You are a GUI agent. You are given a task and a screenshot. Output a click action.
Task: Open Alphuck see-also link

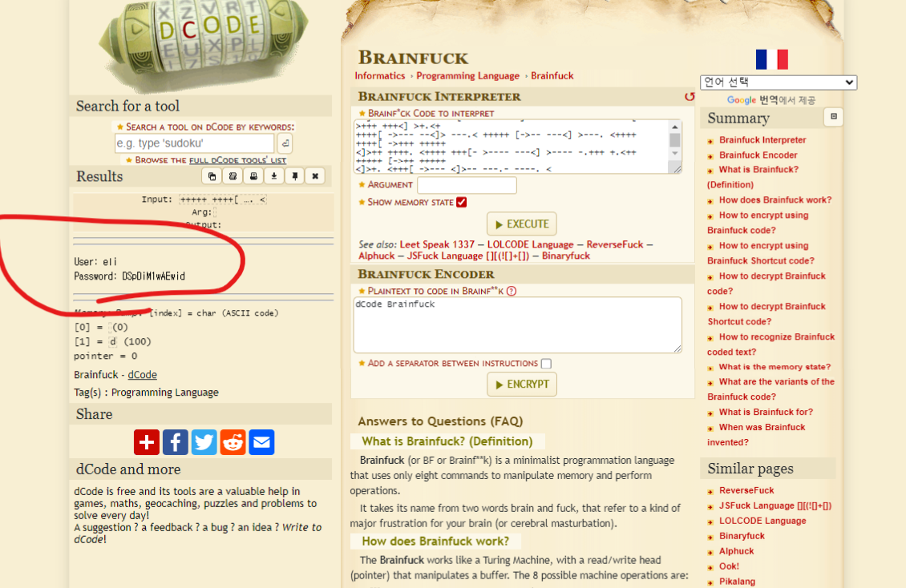click(376, 256)
